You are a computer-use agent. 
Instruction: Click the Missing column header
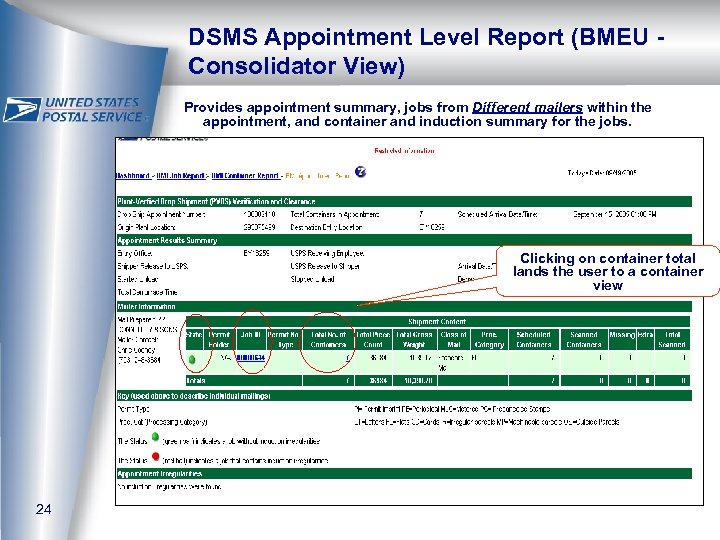622,339
